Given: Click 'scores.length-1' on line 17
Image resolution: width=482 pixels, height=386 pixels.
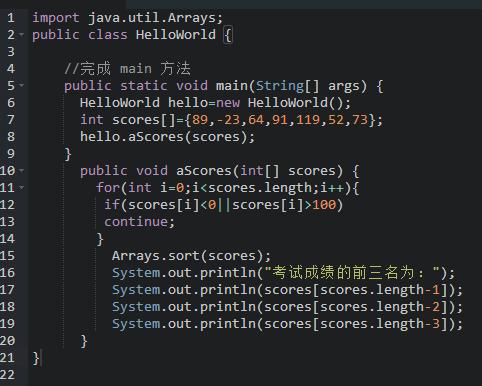Looking at the screenshot, I should point(380,290).
